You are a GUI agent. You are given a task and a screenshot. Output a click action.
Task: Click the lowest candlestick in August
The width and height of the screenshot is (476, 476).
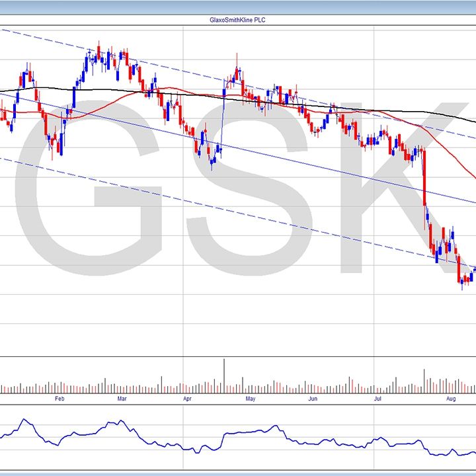pyautogui.click(x=461, y=283)
